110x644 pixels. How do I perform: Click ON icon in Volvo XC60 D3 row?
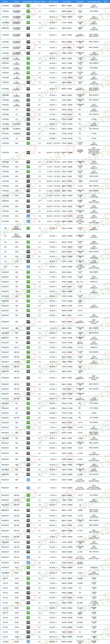(28, 588)
